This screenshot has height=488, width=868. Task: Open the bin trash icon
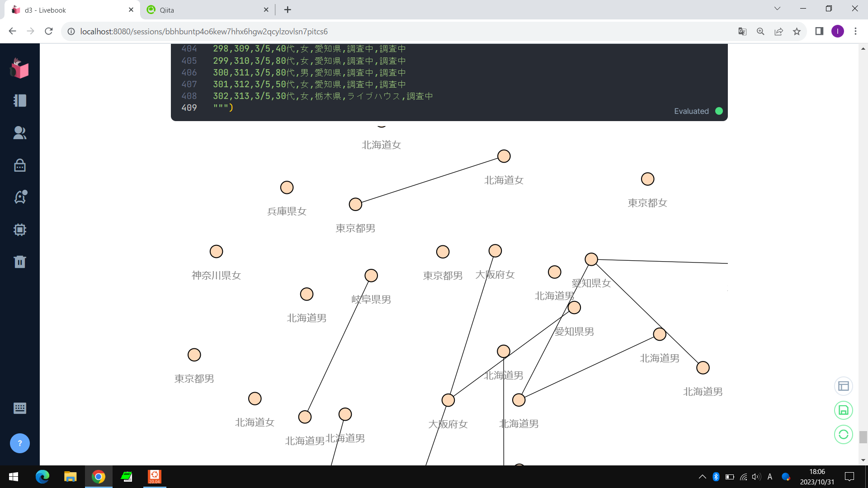click(x=19, y=262)
